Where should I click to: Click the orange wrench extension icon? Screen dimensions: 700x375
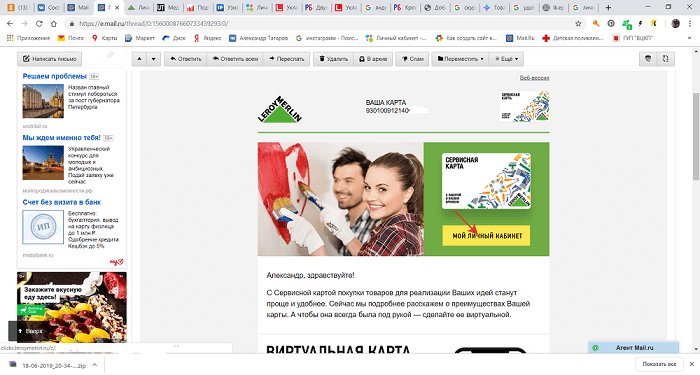click(x=596, y=23)
